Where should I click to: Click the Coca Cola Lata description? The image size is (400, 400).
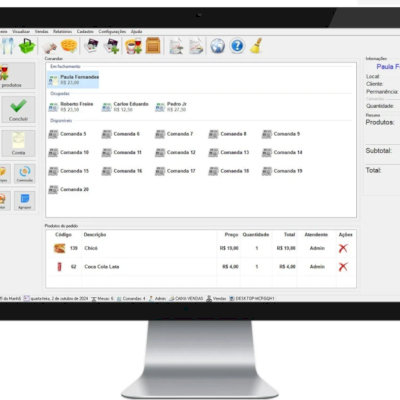coord(102,267)
